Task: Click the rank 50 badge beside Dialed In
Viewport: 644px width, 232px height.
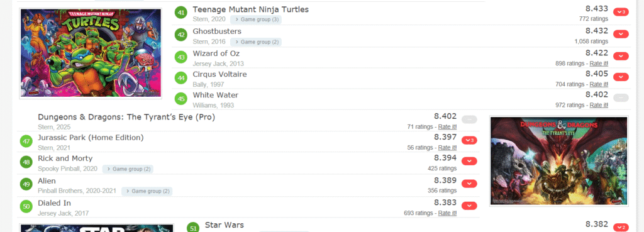Action: pyautogui.click(x=26, y=206)
